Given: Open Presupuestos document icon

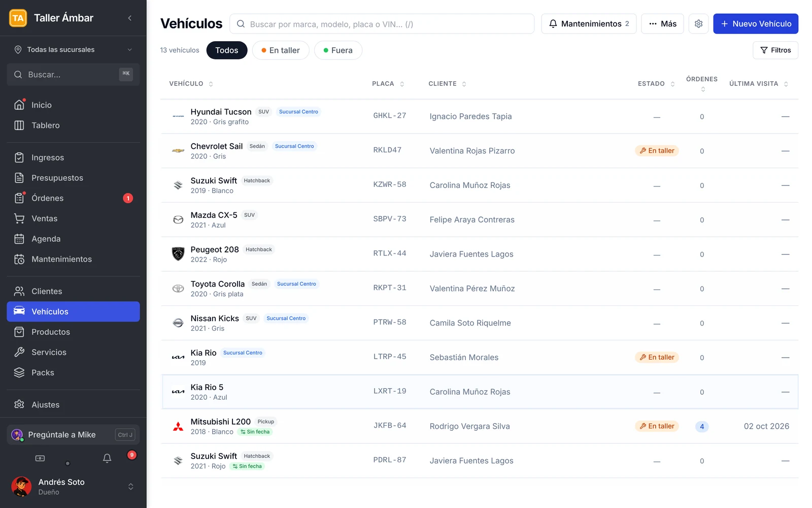Looking at the screenshot, I should click(x=19, y=178).
